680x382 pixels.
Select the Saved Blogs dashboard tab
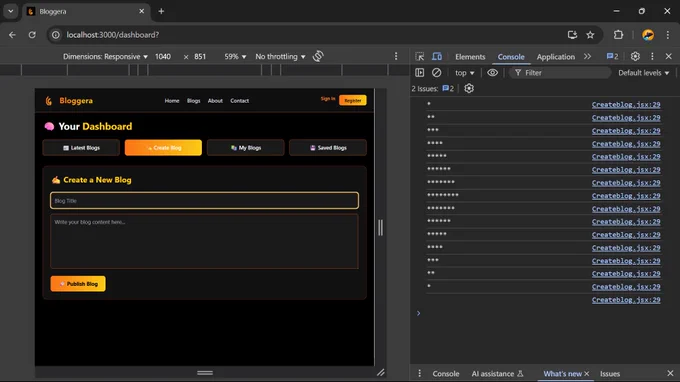(x=328, y=148)
